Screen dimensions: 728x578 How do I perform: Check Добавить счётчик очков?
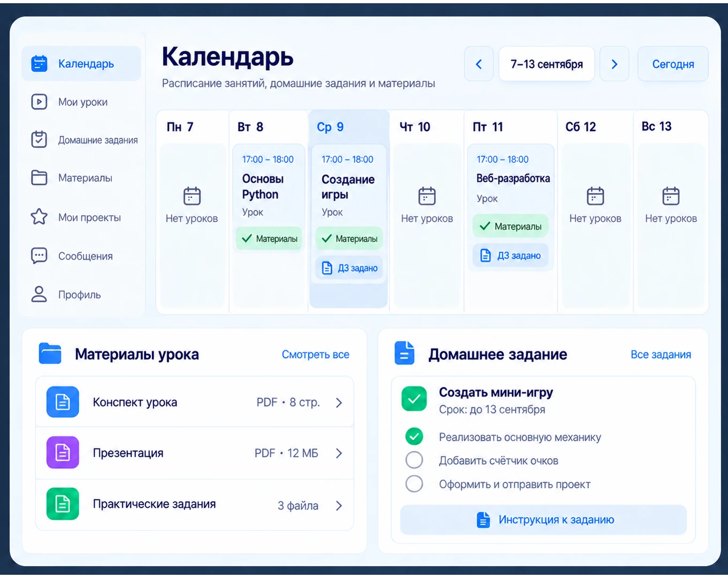point(414,460)
